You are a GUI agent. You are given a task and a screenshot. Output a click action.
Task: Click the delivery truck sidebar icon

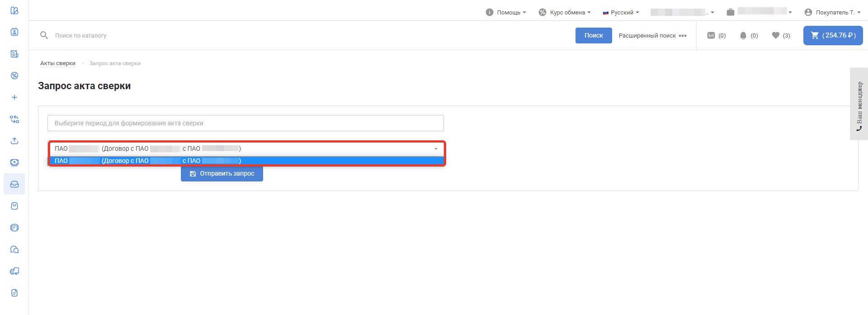click(x=14, y=271)
